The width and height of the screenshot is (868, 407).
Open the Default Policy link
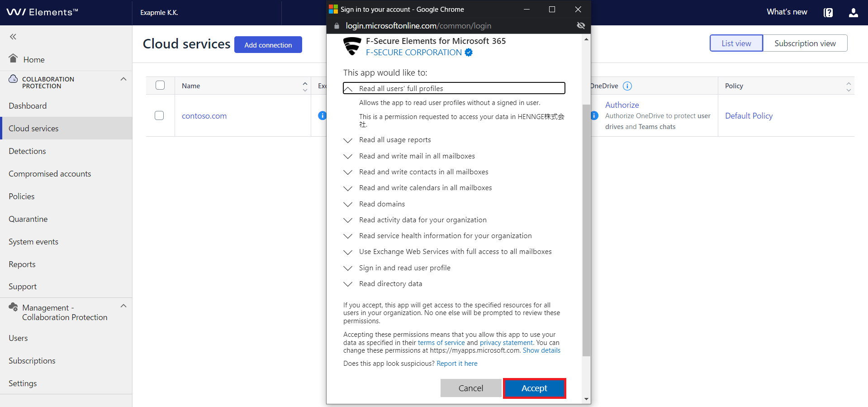tap(749, 116)
